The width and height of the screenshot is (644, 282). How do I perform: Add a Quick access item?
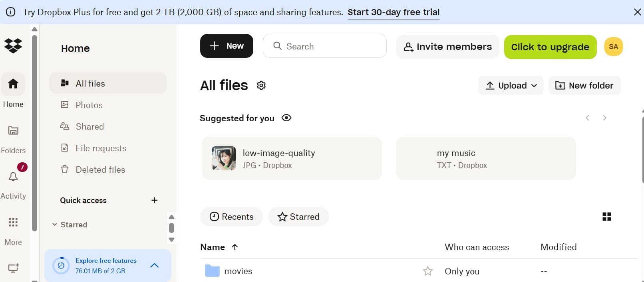[x=155, y=200]
